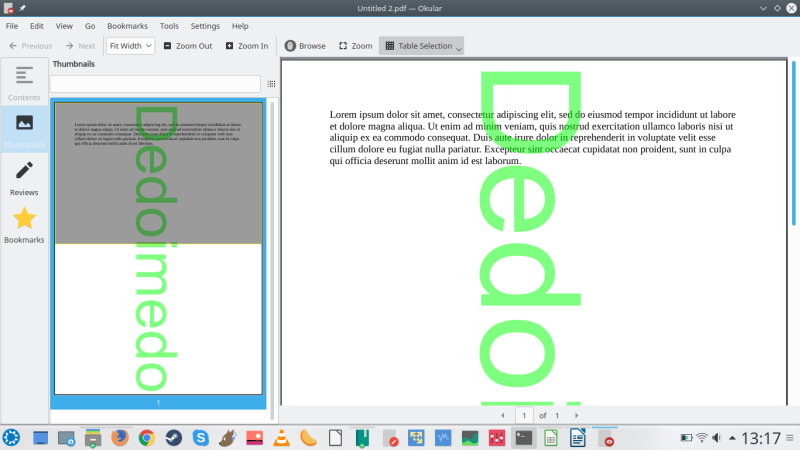Viewport: 800px width, 450px height.
Task: Show the Thumbnails sidebar panel
Action: tap(24, 131)
